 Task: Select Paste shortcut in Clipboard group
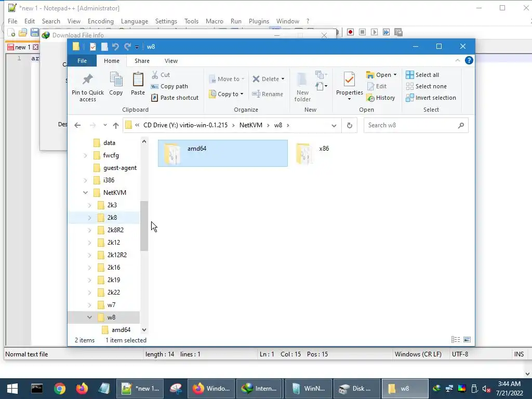175,98
